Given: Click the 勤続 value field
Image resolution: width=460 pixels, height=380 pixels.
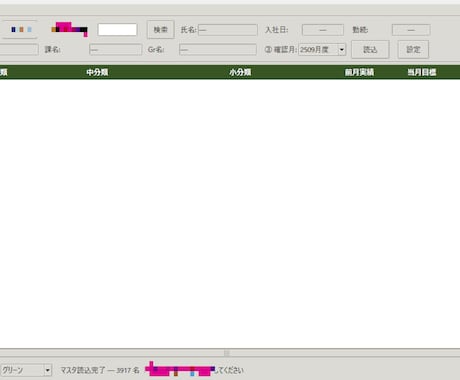Looking at the screenshot, I should (x=411, y=30).
